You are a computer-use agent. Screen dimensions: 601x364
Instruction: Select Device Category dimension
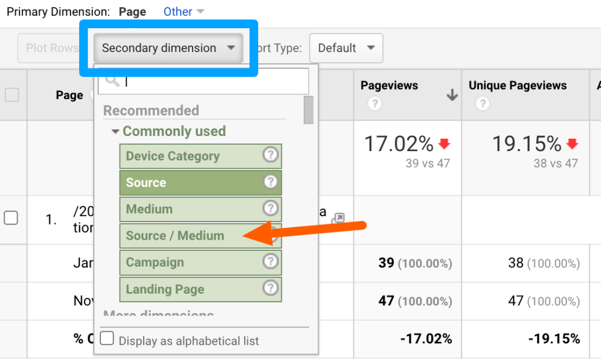click(201, 156)
